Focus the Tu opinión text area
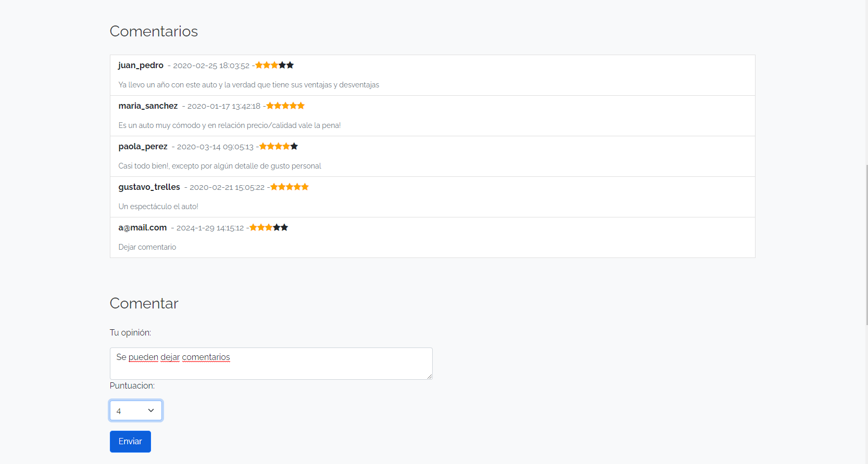Image resolution: width=868 pixels, height=464 pixels. [x=271, y=364]
